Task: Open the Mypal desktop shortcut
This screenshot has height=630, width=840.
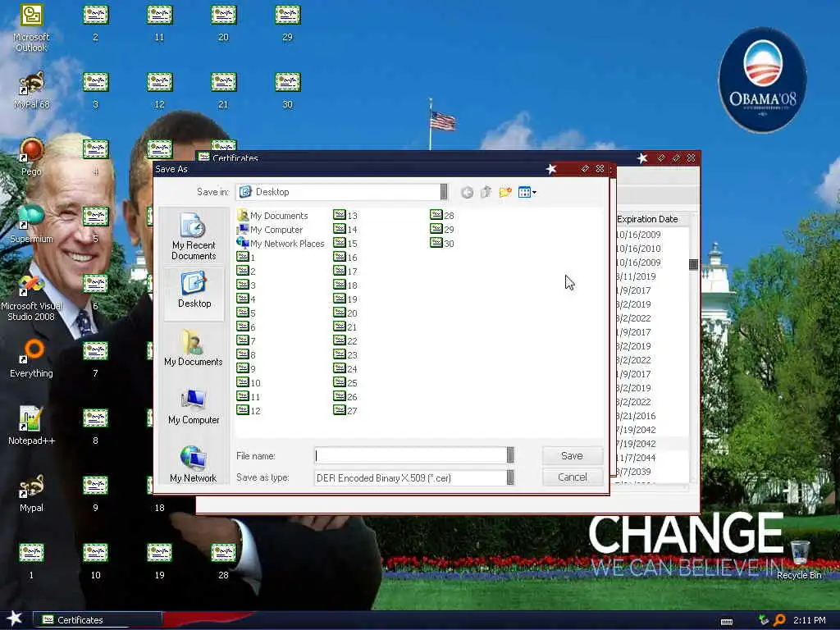Action: tap(31, 493)
